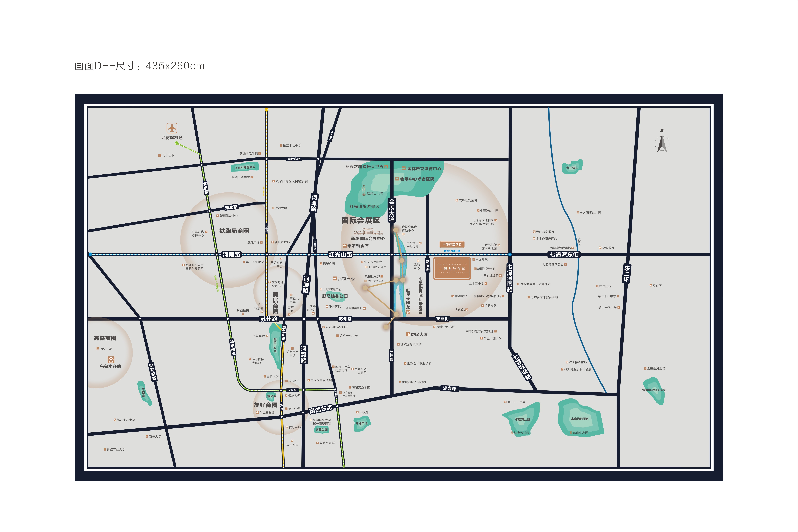Click the 温泉路 road label
The image size is (798, 532).
[450, 389]
